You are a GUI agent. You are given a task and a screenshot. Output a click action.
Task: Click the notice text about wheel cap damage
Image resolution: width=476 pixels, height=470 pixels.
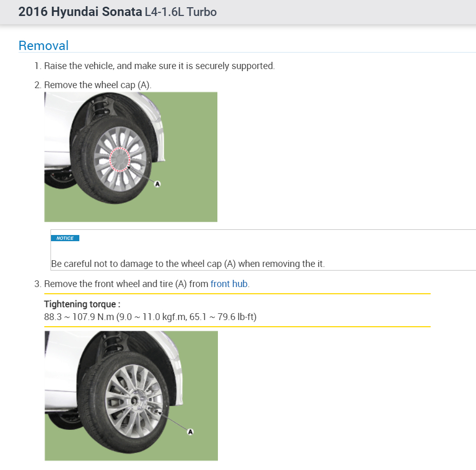188,264
